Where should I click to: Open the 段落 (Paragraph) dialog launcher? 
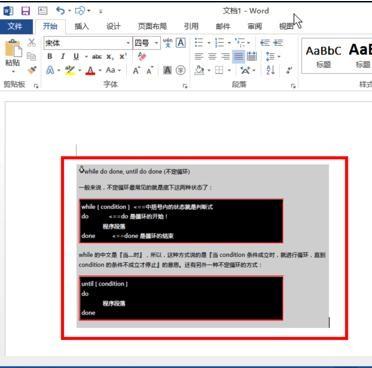click(293, 86)
